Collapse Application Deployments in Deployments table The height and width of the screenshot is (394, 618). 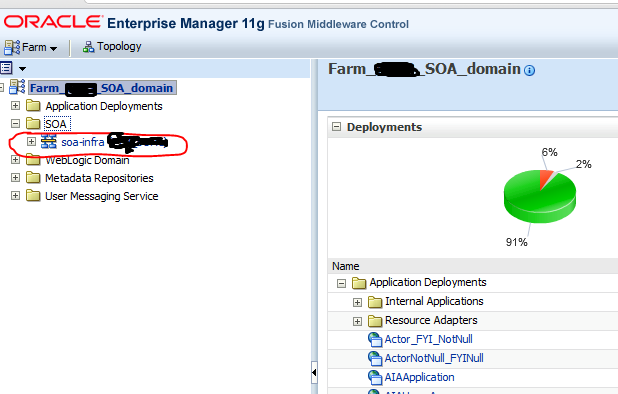click(342, 283)
